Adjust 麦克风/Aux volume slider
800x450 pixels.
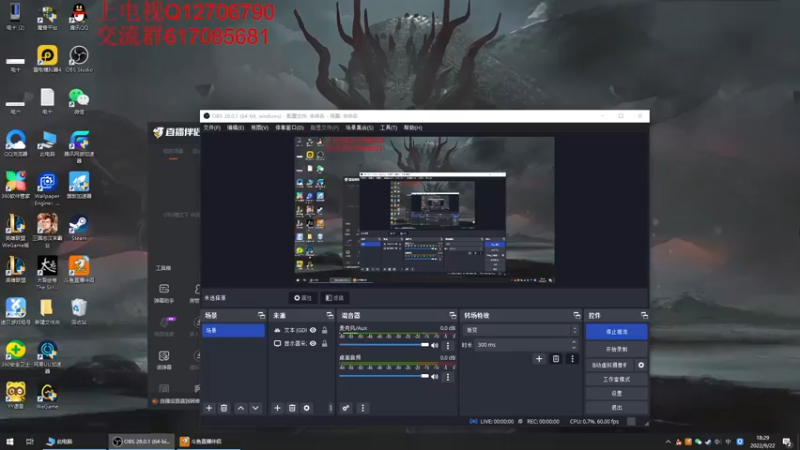click(384, 345)
